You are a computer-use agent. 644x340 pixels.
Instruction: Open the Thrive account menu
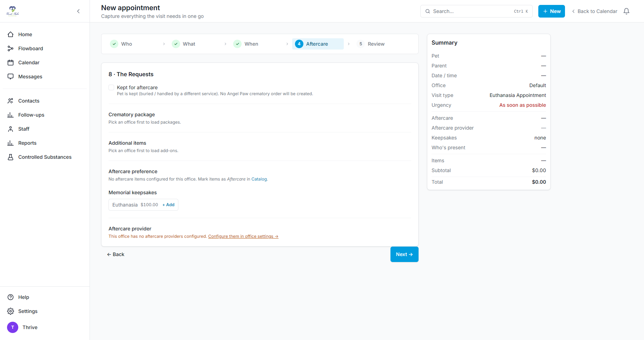(x=45, y=327)
